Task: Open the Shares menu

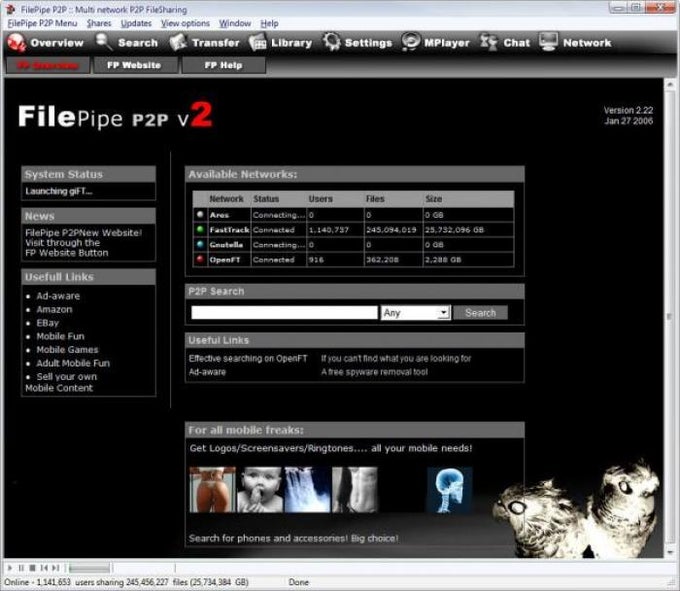Action: (x=99, y=23)
